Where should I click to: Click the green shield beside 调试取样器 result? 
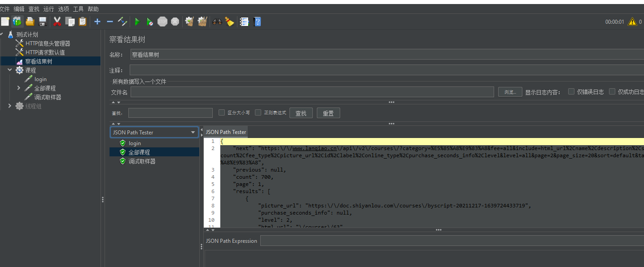(123, 161)
